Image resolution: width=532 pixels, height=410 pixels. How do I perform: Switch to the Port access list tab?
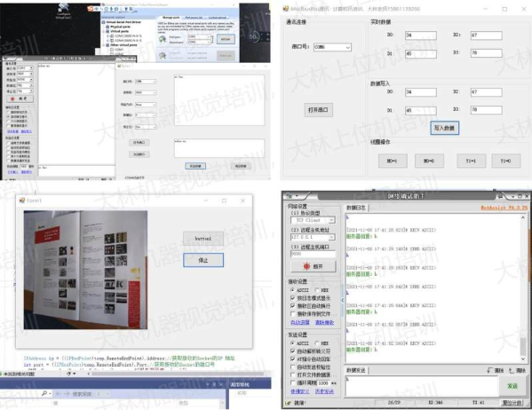pos(195,17)
